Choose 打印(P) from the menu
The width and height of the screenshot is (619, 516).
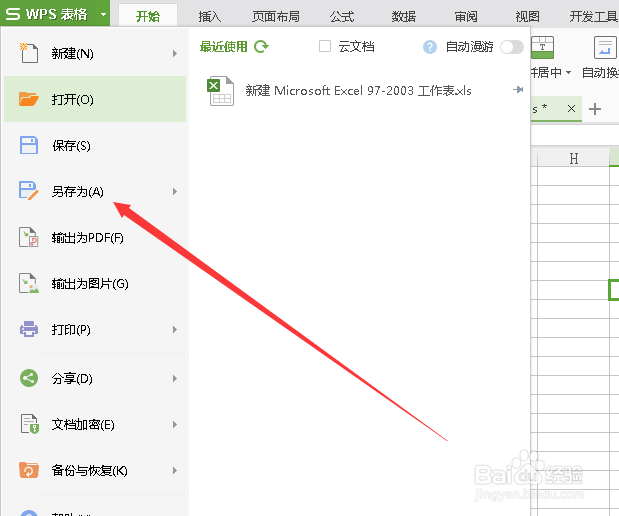pos(95,329)
